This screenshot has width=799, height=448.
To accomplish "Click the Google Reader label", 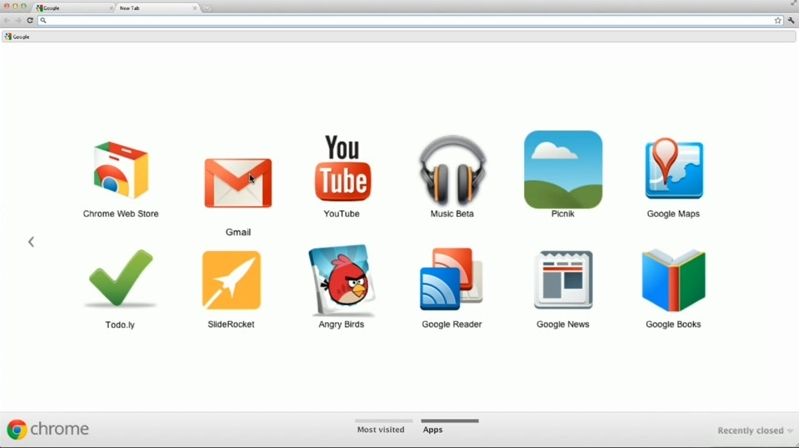I will (x=451, y=324).
